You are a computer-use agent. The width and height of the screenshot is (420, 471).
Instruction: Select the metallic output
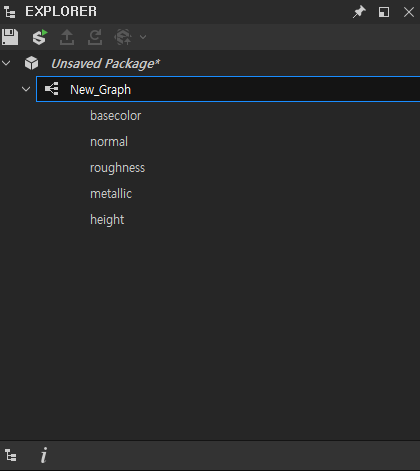tap(111, 194)
